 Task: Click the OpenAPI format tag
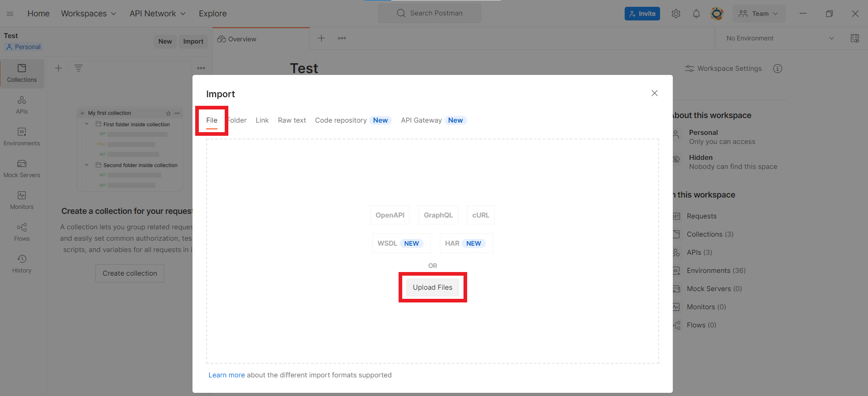tap(390, 215)
